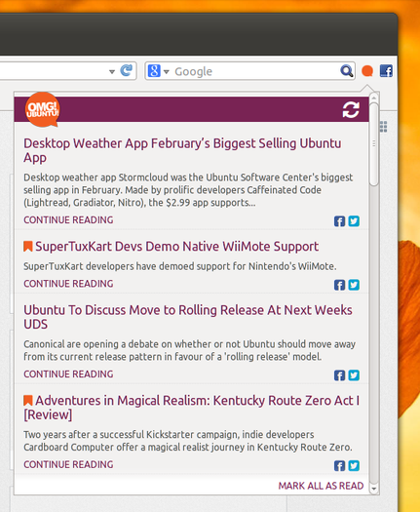Tweet the Rolling Release article

click(354, 375)
